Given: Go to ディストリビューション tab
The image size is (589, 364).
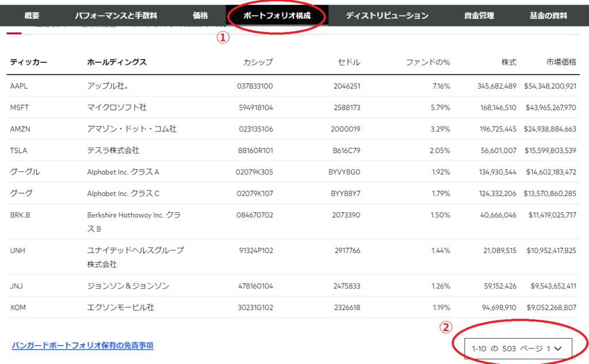Looking at the screenshot, I should 387,16.
